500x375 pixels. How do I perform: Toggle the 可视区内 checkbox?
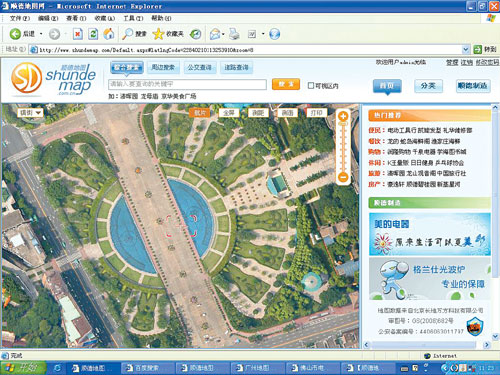pyautogui.click(x=311, y=86)
